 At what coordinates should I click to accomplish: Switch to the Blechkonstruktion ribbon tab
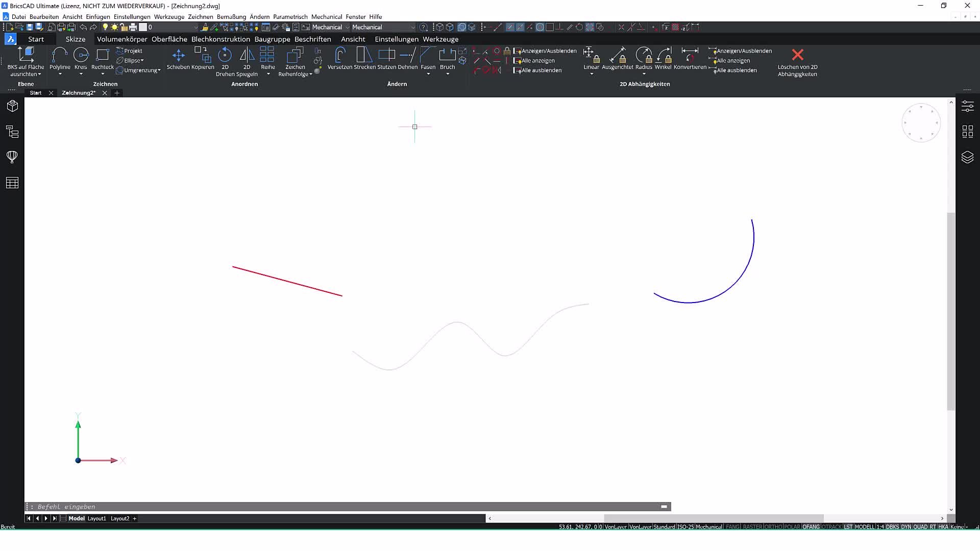[x=220, y=39]
